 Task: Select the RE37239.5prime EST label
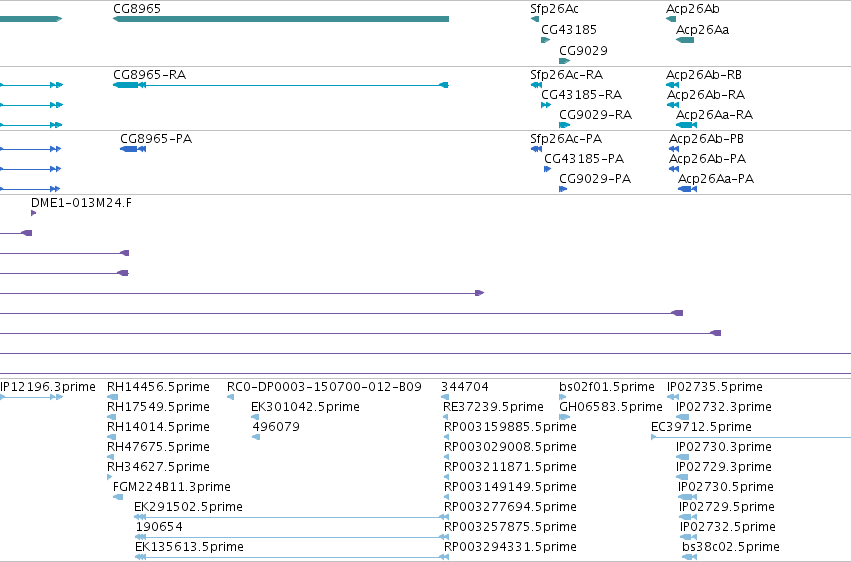493,407
